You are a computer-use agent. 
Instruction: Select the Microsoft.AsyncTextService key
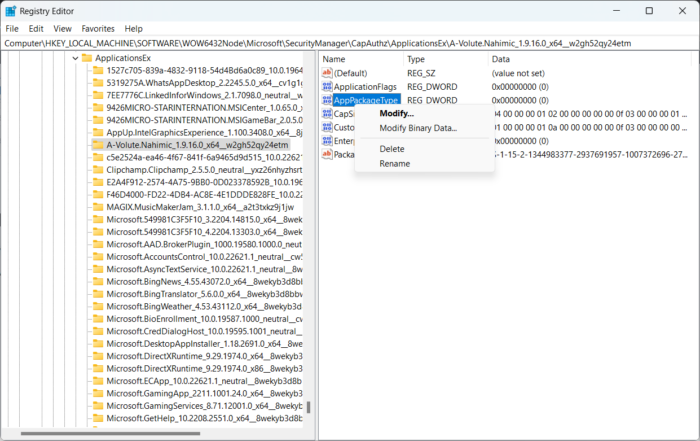tap(204, 269)
